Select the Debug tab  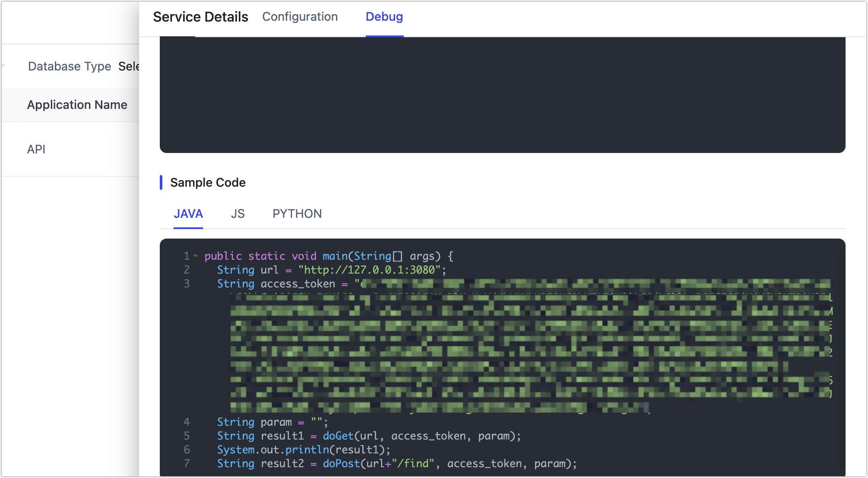[384, 17]
